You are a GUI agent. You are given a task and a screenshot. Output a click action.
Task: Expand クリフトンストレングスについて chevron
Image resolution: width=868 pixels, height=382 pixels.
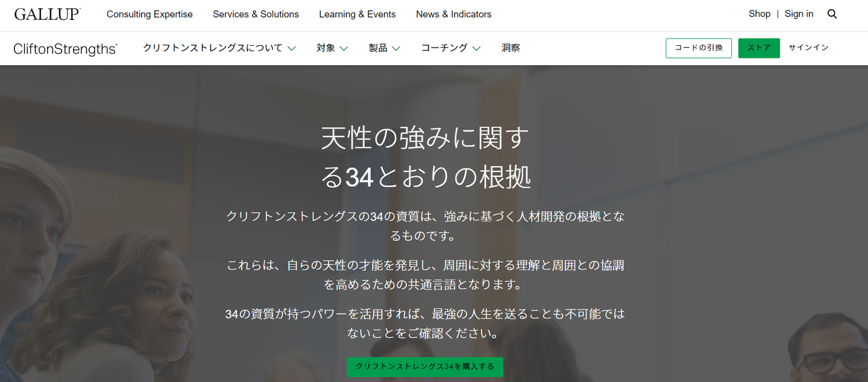pos(291,48)
